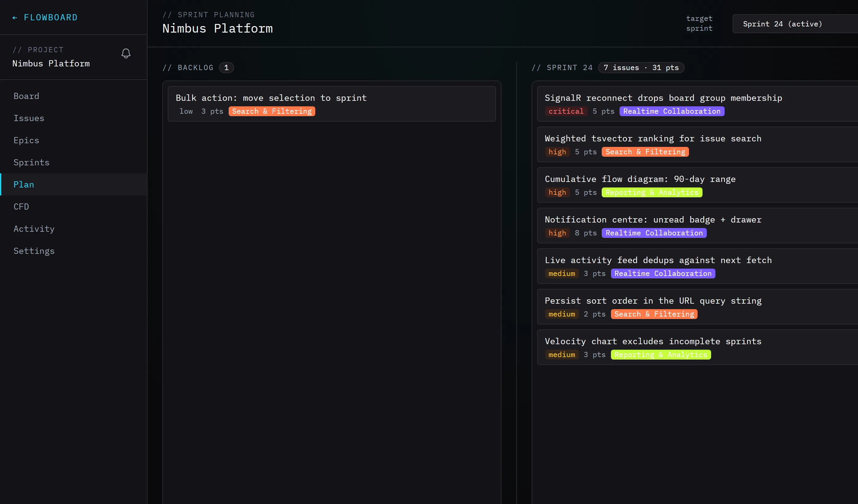Select Live activity feed dedups issue

pos(697,266)
